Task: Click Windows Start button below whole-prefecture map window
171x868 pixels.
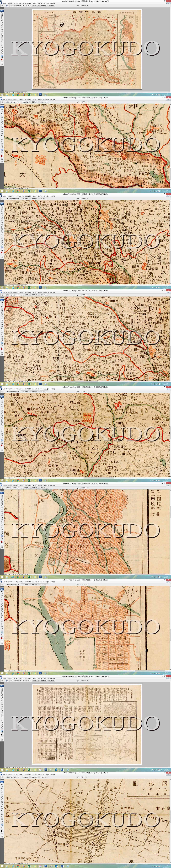Action: [x=2, y=95]
